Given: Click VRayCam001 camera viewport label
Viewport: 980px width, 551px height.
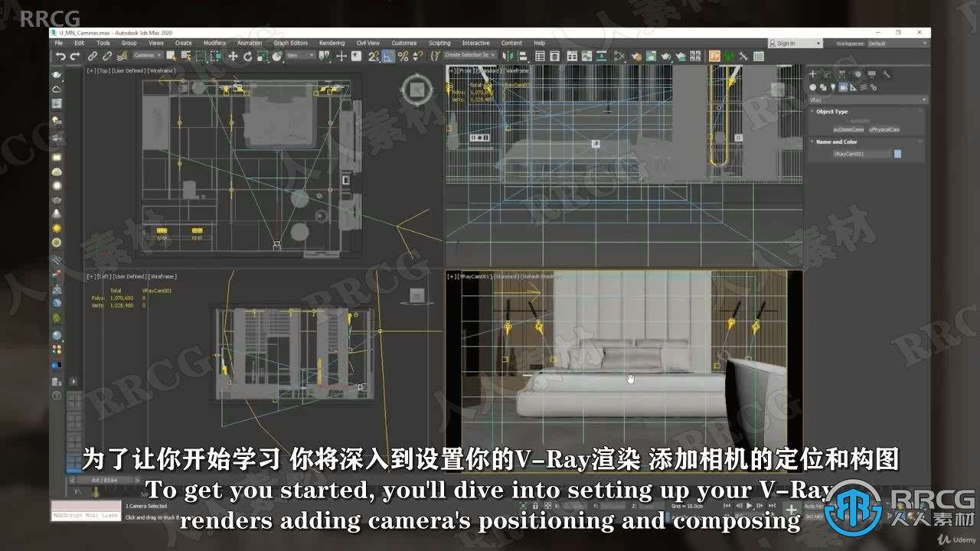Looking at the screenshot, I should 475,275.
